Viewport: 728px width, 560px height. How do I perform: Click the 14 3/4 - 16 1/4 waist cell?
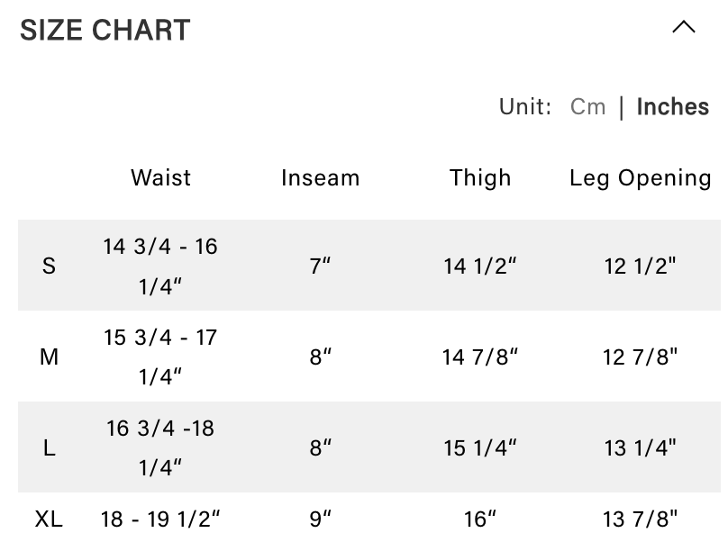coord(160,266)
